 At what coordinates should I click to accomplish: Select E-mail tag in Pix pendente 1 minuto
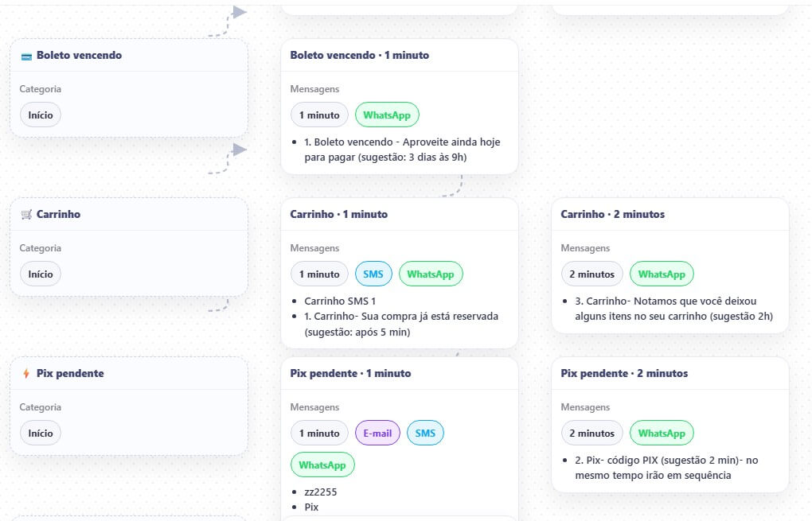tap(377, 434)
